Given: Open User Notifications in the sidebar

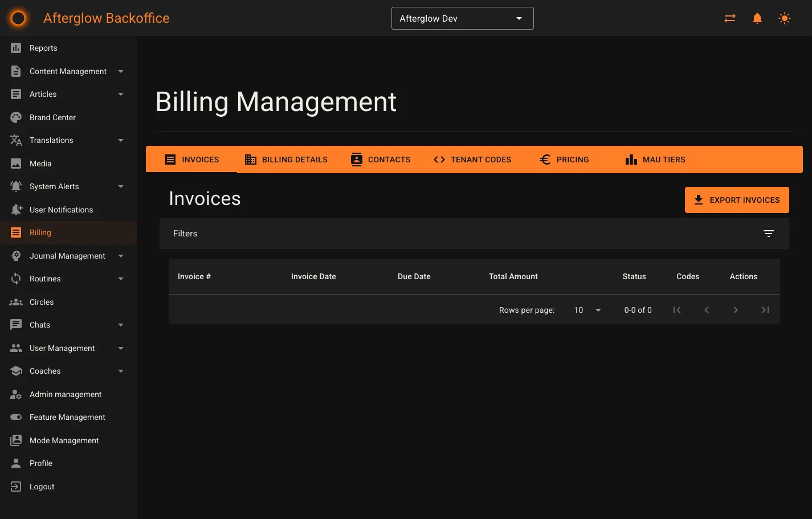Looking at the screenshot, I should click(x=61, y=210).
